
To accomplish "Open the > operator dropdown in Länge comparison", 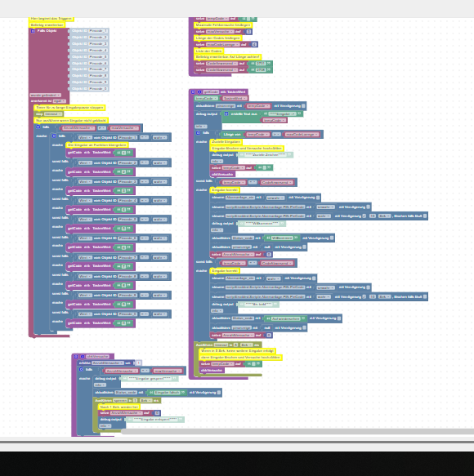I will tap(276, 135).
